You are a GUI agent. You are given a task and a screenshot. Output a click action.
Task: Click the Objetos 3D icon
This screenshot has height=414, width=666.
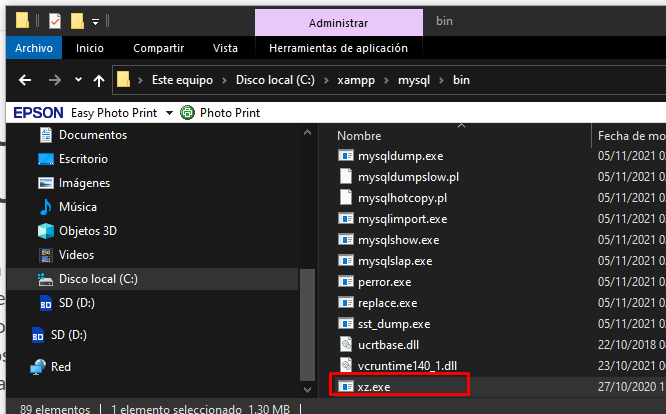tap(45, 231)
